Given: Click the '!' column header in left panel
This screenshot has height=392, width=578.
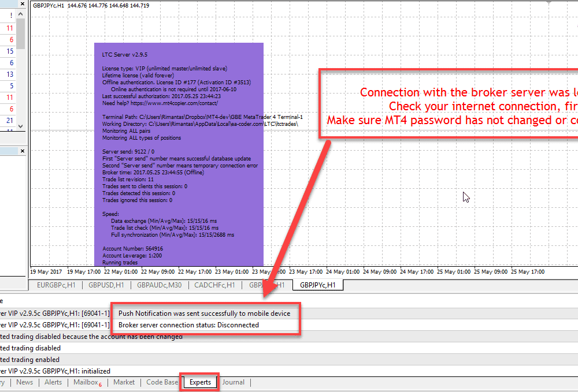Looking at the screenshot, I should 11,15.
